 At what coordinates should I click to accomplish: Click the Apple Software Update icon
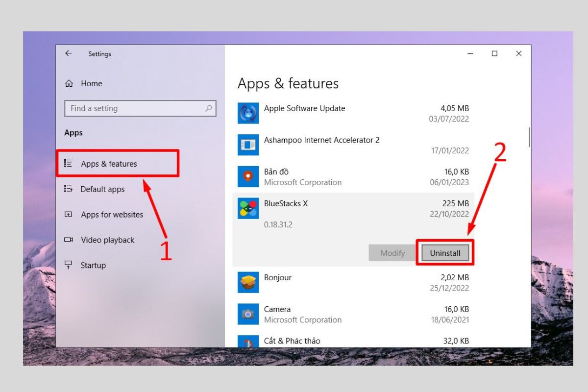tap(248, 114)
